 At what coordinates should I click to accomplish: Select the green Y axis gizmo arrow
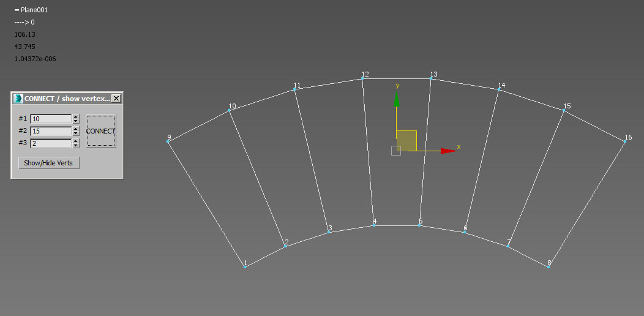(x=397, y=100)
